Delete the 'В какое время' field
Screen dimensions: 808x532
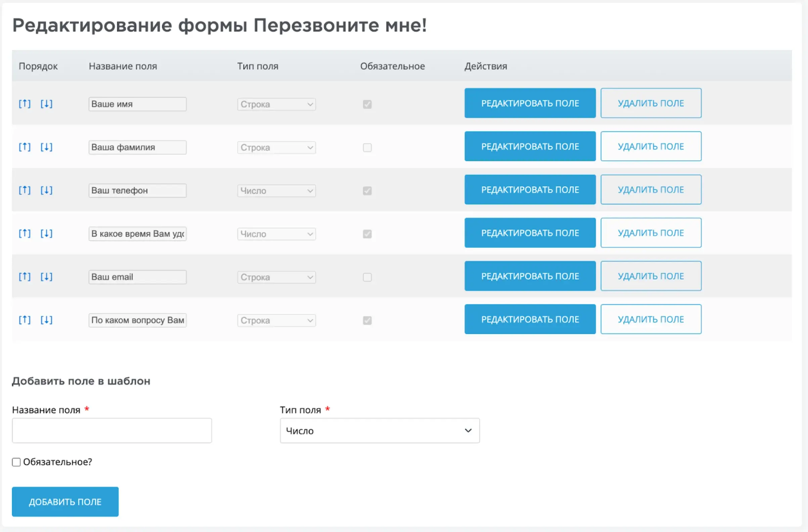coord(651,233)
